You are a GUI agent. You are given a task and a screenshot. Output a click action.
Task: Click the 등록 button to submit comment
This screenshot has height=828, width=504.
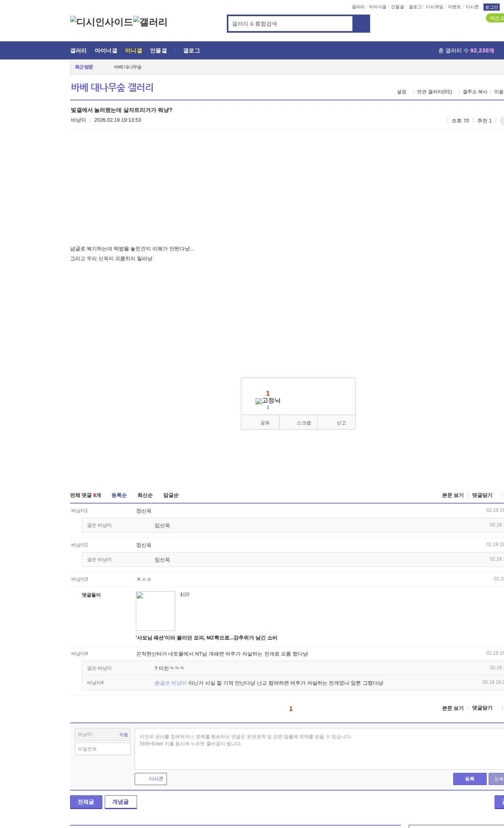tap(469, 779)
